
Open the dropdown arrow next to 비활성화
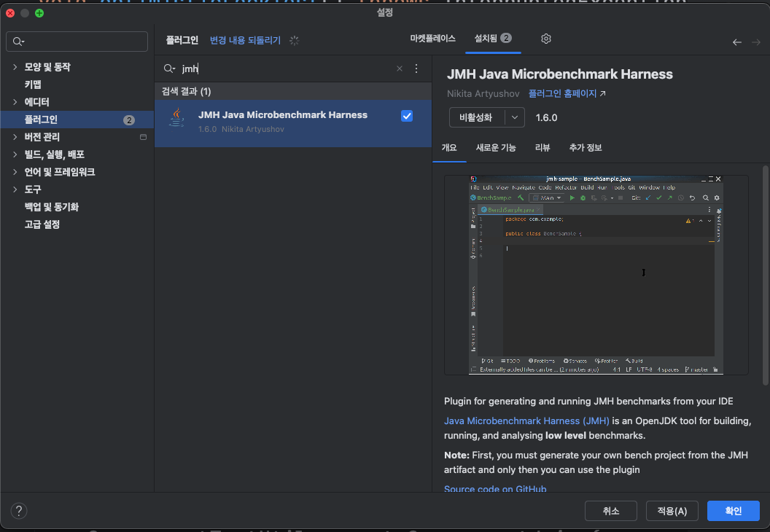pos(515,118)
